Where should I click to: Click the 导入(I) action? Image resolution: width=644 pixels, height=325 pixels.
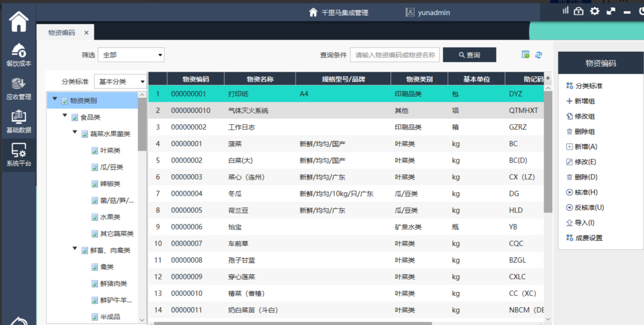pos(584,223)
